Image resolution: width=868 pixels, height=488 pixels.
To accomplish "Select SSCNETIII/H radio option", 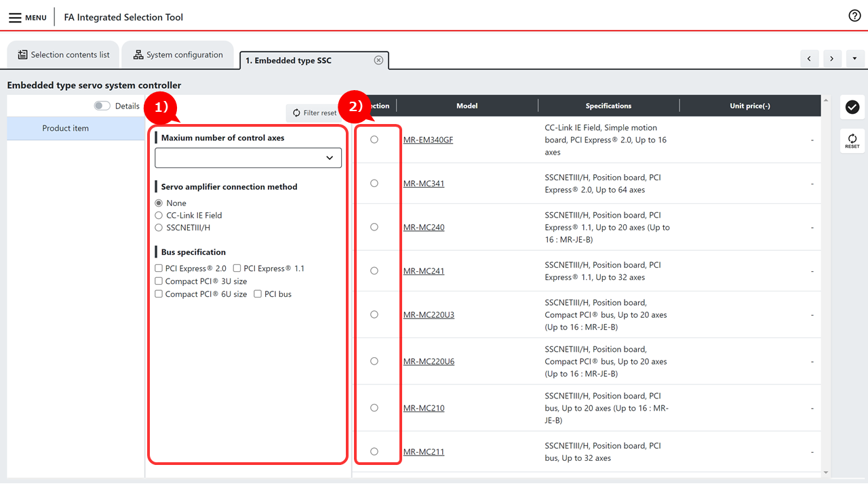I will point(159,228).
